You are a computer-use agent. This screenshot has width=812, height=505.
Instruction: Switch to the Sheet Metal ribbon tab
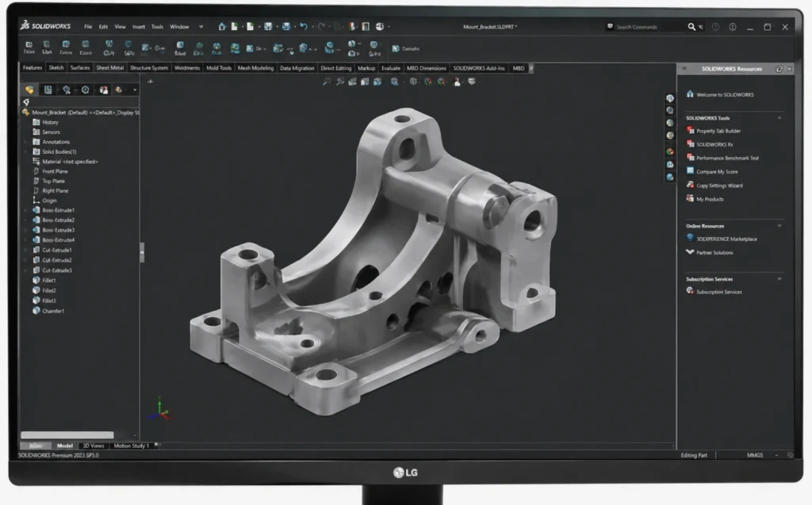point(109,68)
